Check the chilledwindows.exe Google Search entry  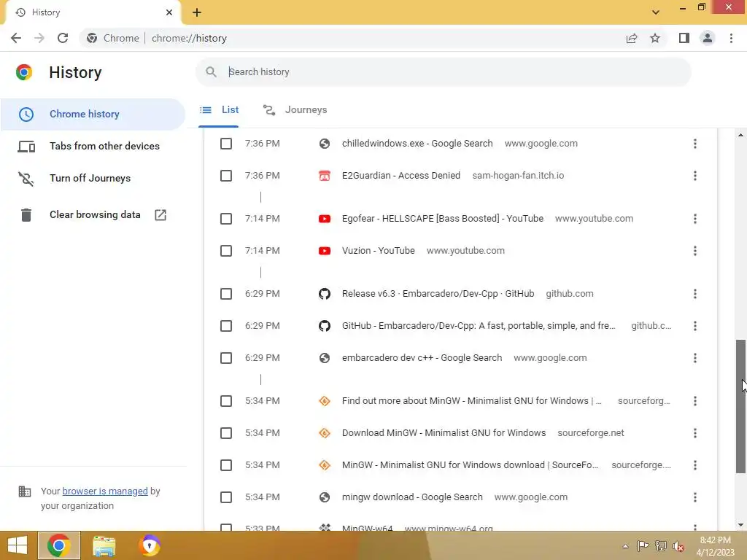point(226,144)
